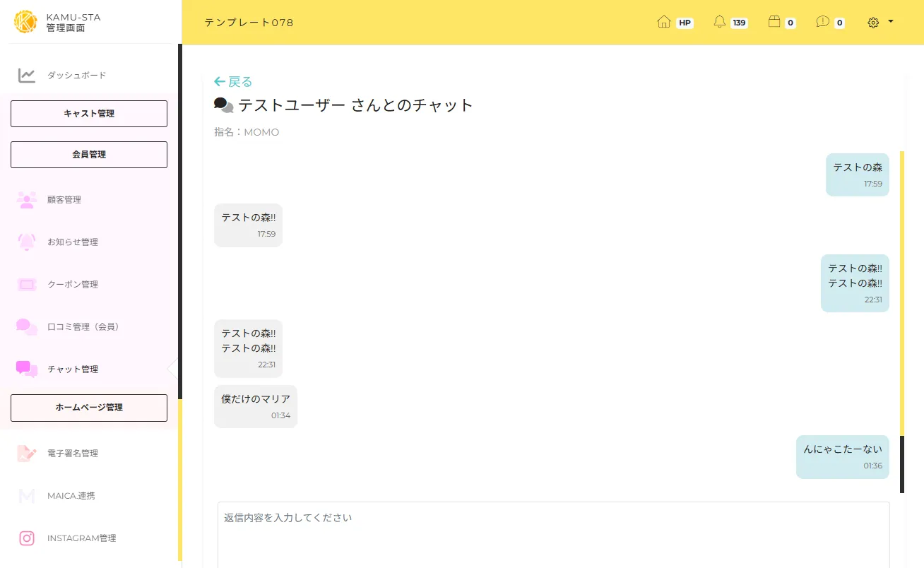
Task: Click the MAICA連携 icon
Action: (x=27, y=496)
